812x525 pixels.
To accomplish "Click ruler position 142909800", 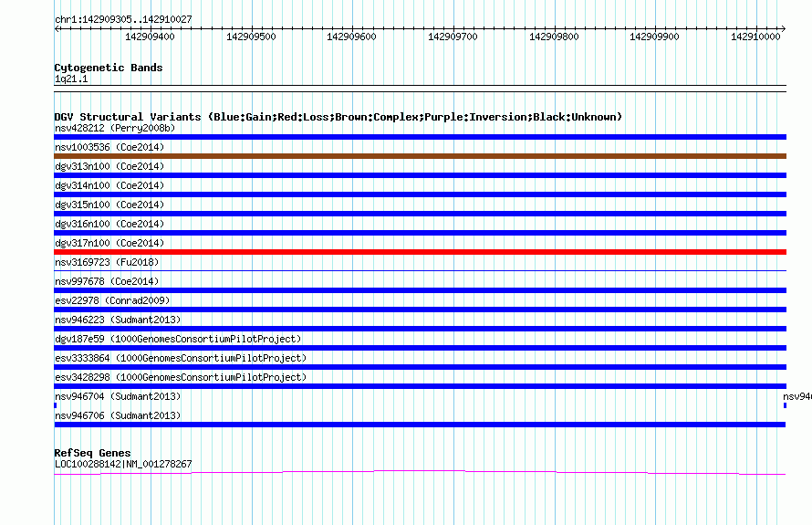I will 553,37.
